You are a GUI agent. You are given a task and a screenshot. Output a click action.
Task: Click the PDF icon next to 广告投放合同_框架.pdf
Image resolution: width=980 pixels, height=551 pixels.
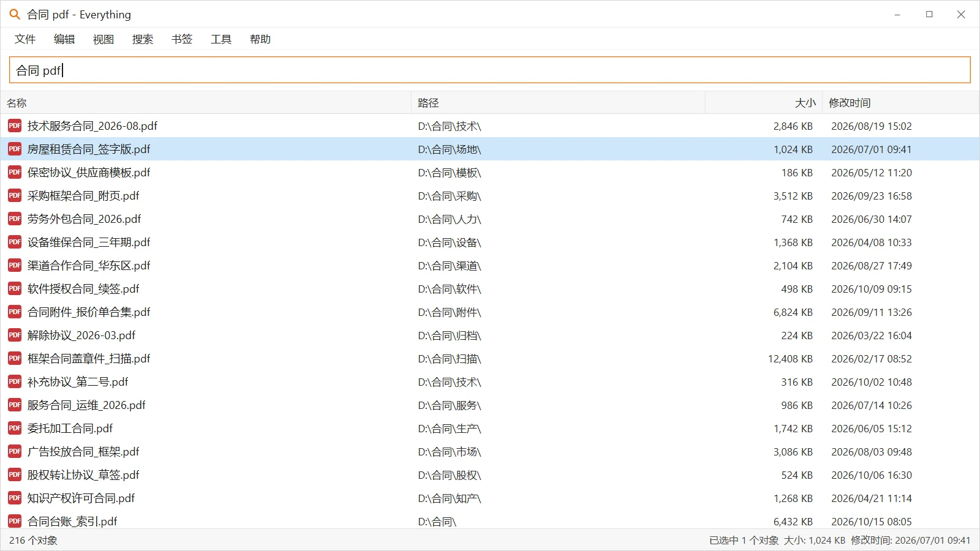click(15, 452)
